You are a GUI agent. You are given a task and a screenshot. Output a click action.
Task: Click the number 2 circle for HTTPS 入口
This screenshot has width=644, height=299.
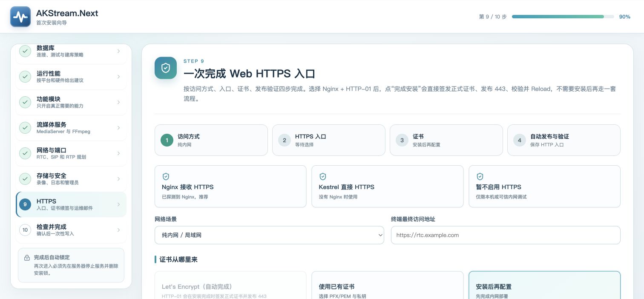point(285,140)
